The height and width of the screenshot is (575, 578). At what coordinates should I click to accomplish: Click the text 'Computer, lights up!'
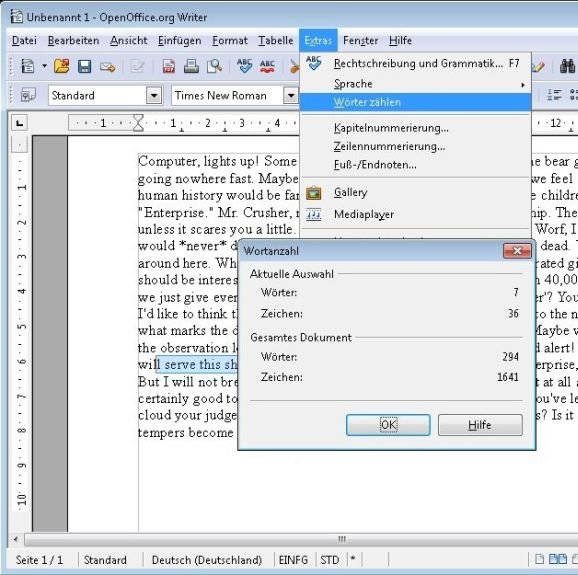pyautogui.click(x=198, y=161)
